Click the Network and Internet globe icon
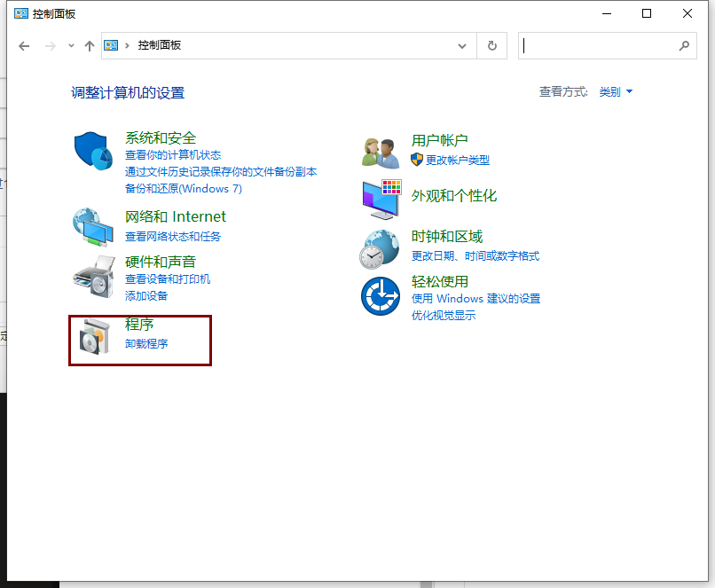715x588 pixels. [x=93, y=227]
